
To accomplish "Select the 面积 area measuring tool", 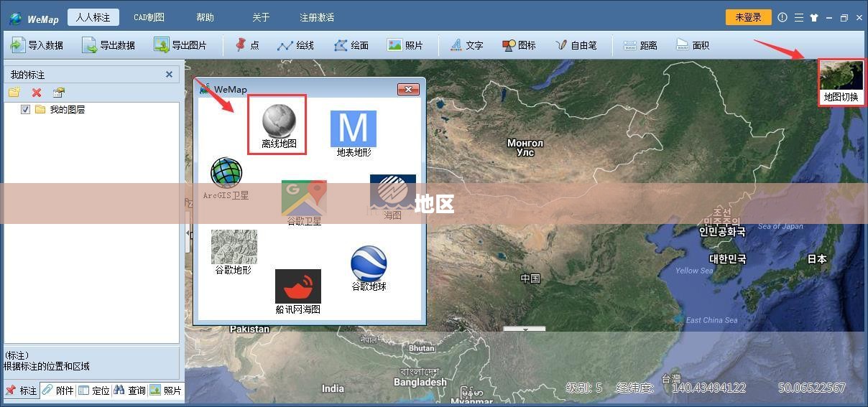I will pos(693,45).
